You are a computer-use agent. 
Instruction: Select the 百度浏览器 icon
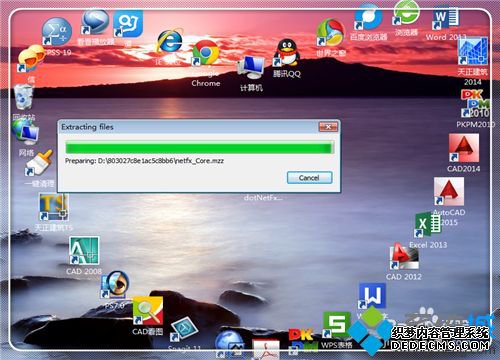coord(368,17)
